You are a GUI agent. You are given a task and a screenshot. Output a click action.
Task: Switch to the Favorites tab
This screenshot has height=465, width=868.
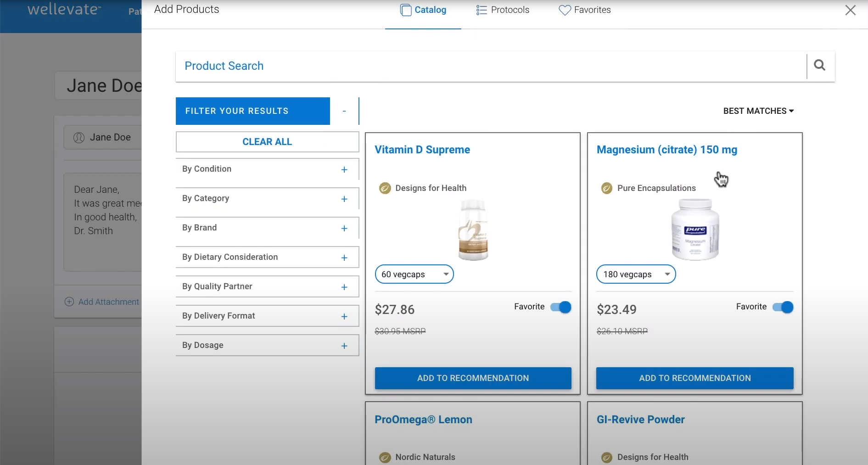point(585,10)
